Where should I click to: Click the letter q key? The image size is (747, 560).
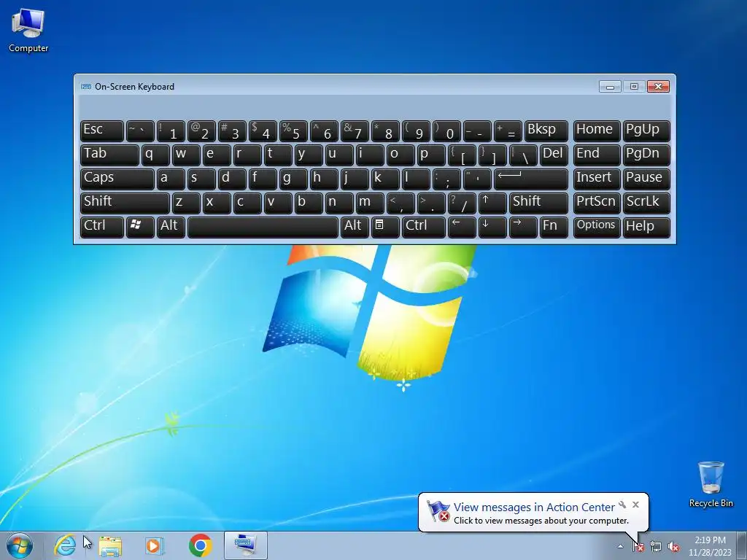click(x=155, y=155)
